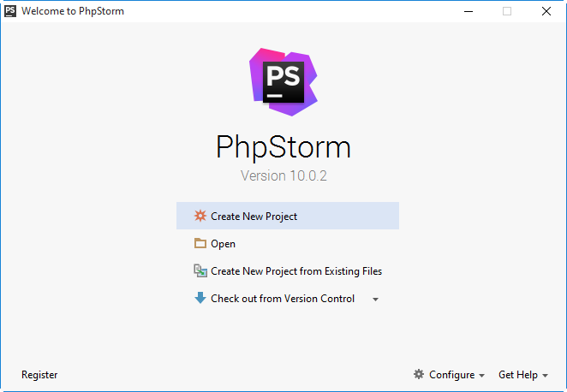Click the Version 10.0.2 label

pos(283,176)
